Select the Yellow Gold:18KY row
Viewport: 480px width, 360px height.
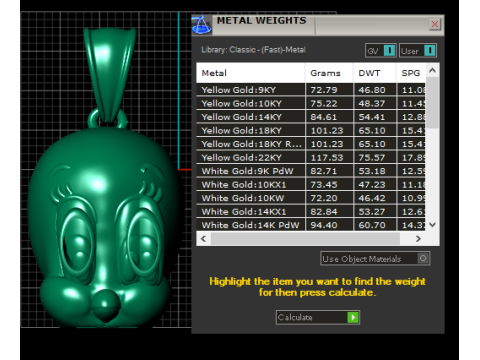(x=311, y=131)
